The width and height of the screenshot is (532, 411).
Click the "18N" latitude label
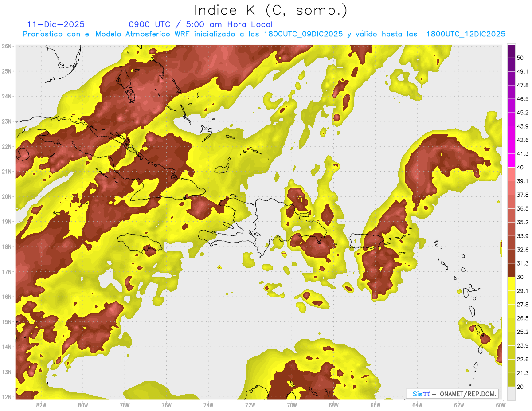(7, 247)
